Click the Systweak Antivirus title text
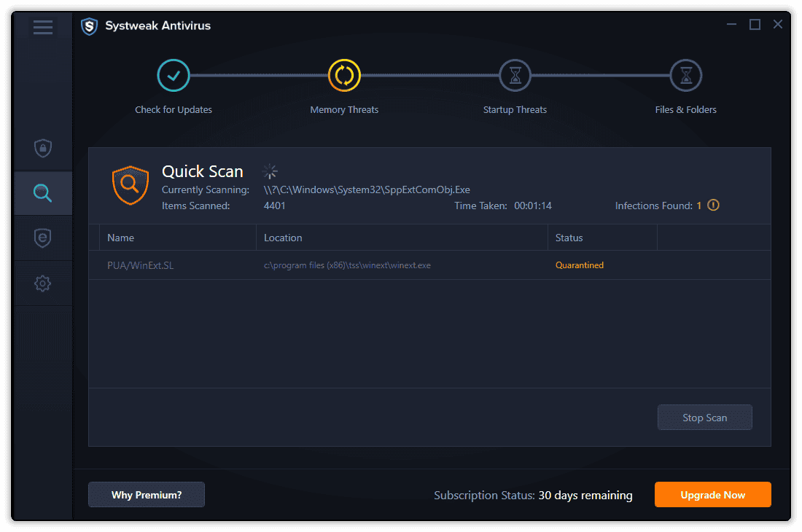802x532 pixels. click(158, 26)
